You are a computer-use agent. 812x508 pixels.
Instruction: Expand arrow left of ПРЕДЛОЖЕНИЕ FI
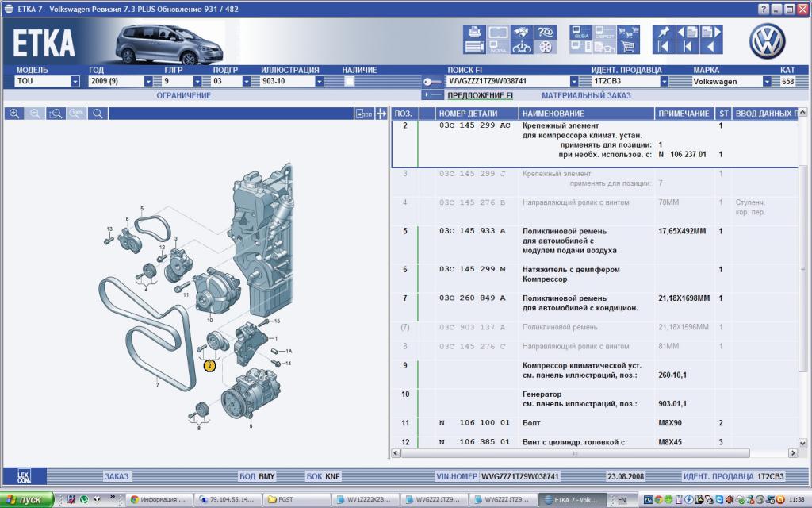click(433, 95)
